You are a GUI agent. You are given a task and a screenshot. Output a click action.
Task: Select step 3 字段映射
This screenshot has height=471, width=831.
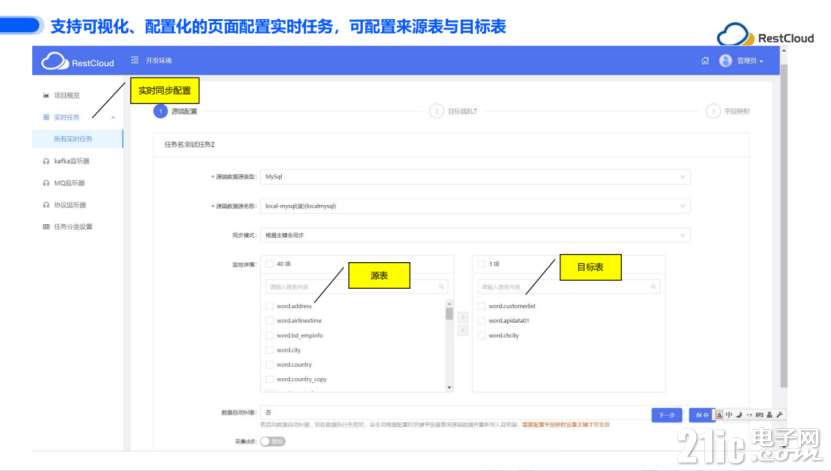728,111
